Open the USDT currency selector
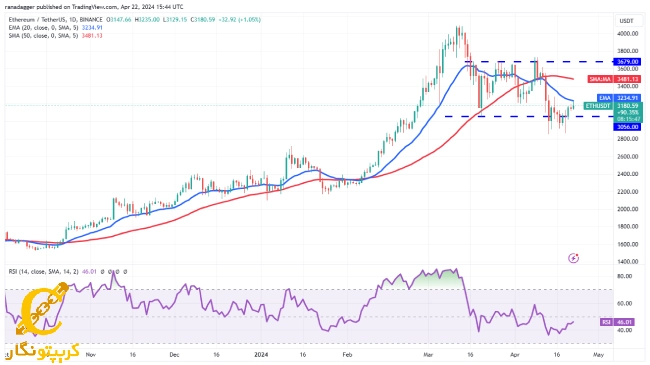This screenshot has width=650, height=365. click(626, 21)
